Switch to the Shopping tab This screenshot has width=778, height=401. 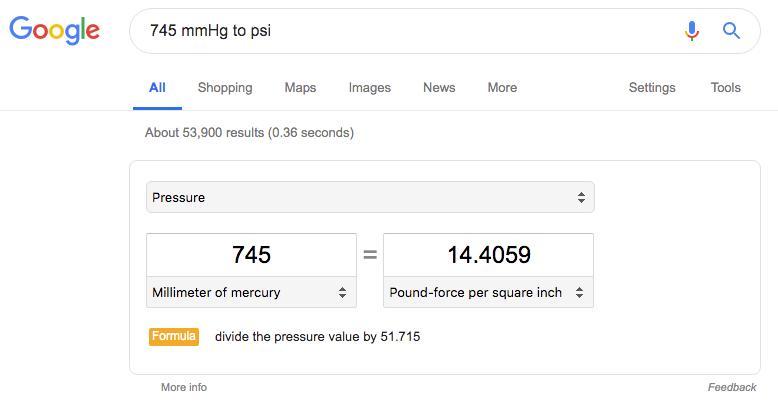point(225,87)
